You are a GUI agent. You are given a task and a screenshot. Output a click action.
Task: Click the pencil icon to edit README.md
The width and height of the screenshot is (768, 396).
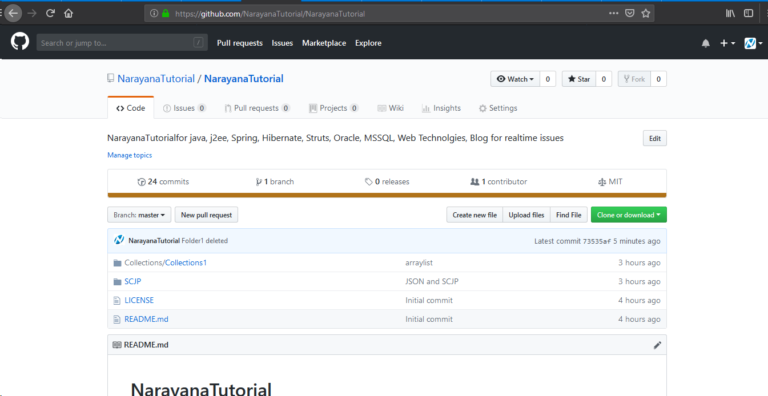657,345
